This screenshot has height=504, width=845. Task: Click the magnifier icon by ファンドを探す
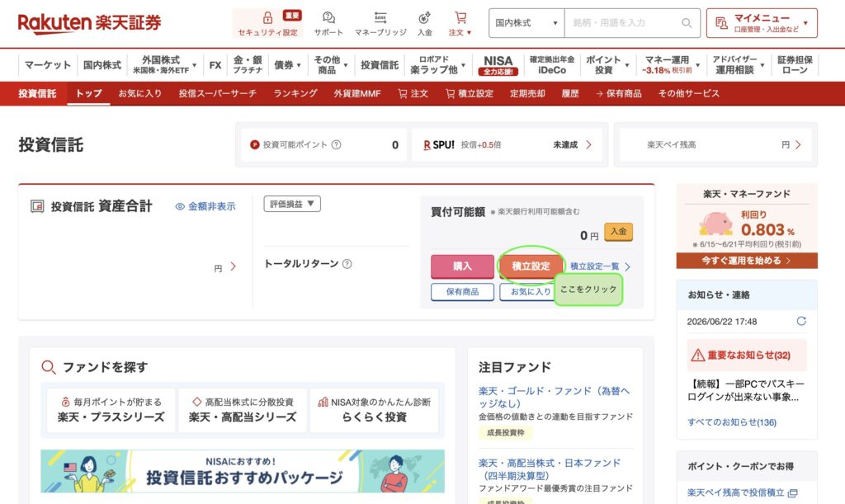(x=49, y=367)
